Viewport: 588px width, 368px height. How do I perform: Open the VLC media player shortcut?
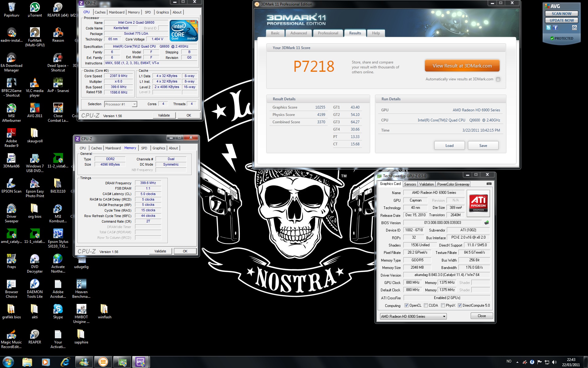pos(35,87)
